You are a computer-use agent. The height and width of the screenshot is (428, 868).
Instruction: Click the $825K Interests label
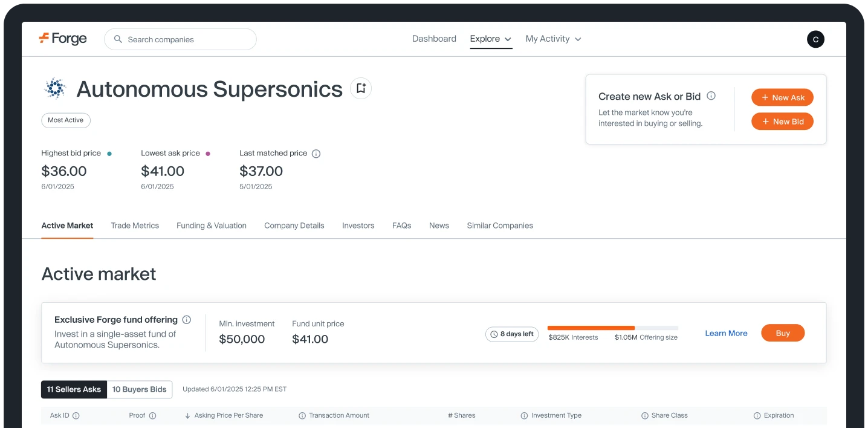[573, 337]
